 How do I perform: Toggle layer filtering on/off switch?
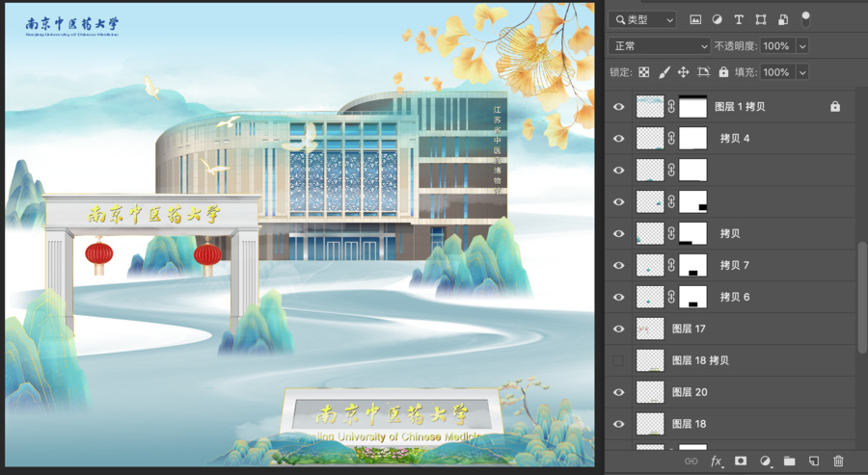click(805, 19)
